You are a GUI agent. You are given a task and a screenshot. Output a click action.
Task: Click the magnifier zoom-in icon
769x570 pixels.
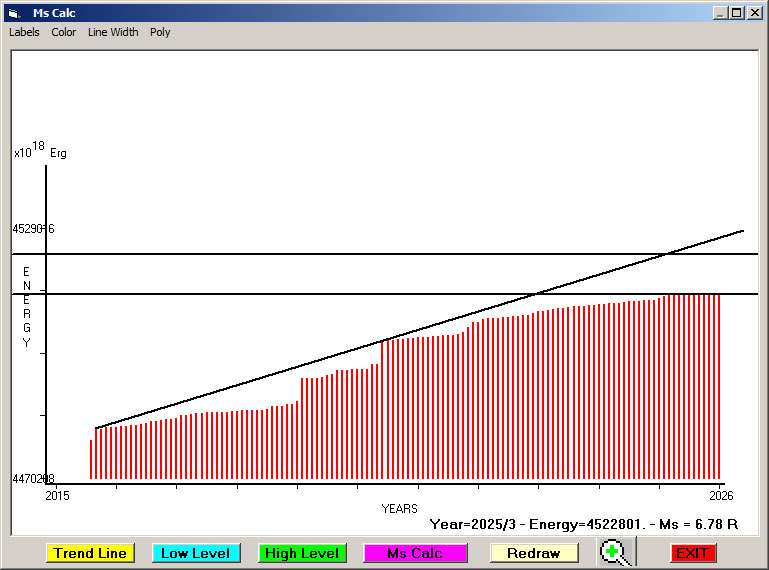pyautogui.click(x=616, y=552)
